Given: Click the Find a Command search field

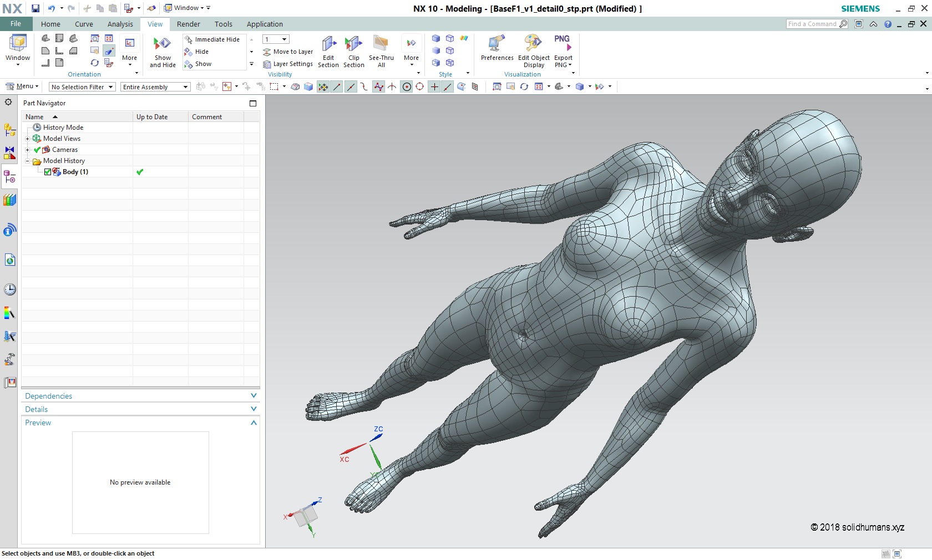Looking at the screenshot, I should 812,24.
